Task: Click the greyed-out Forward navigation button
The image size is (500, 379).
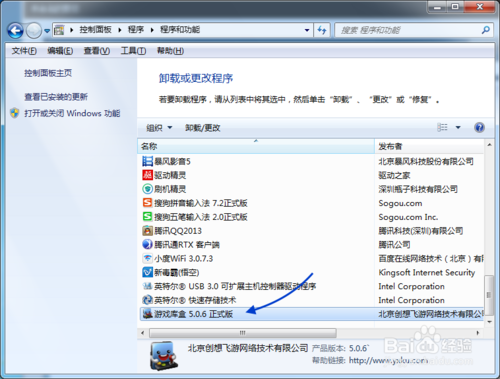Action: tap(34, 31)
